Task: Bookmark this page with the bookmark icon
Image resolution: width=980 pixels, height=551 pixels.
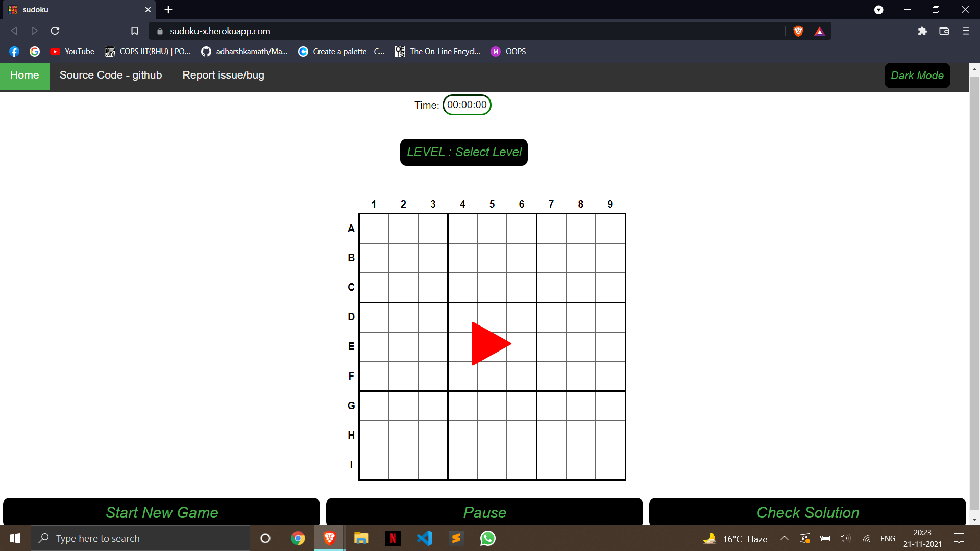Action: [x=134, y=31]
